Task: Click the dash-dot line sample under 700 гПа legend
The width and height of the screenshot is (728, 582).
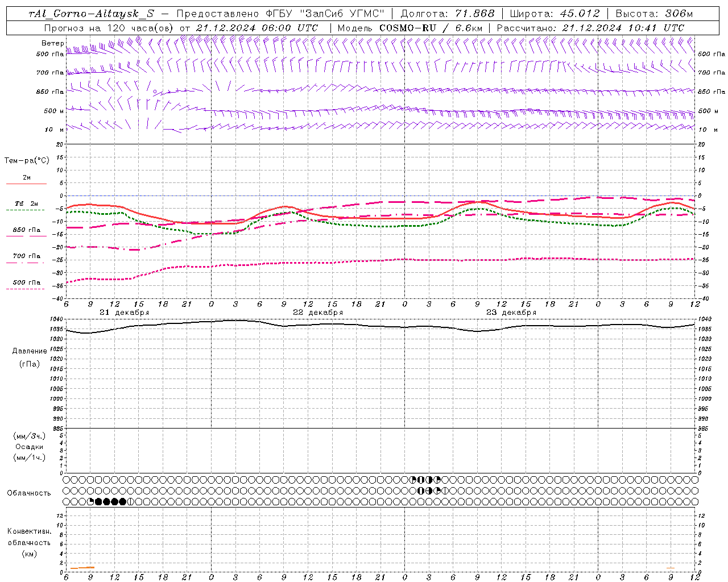Action: (x=26, y=263)
